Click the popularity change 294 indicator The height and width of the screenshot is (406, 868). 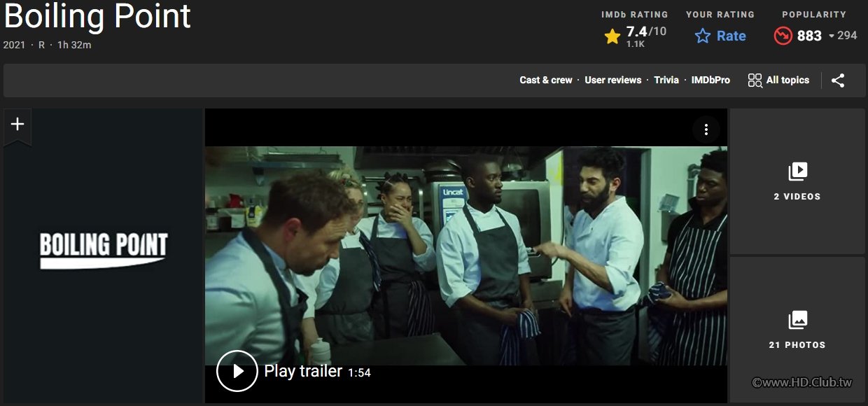tap(843, 36)
